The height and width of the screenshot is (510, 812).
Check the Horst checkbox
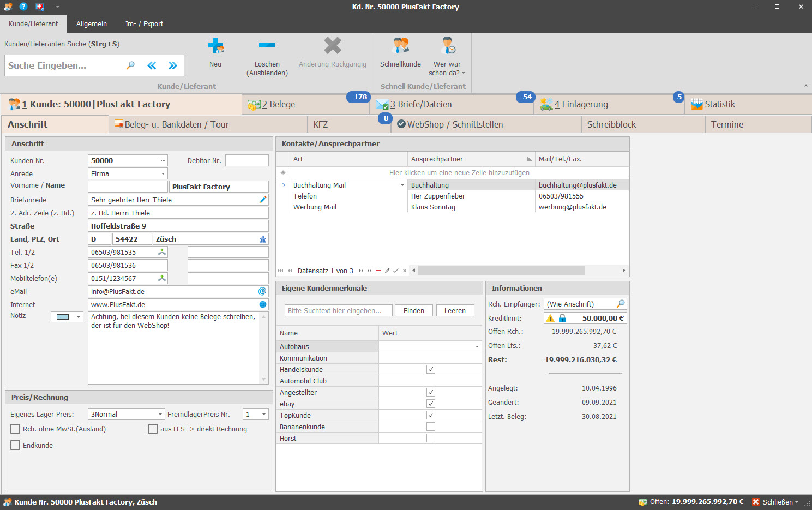coord(431,438)
